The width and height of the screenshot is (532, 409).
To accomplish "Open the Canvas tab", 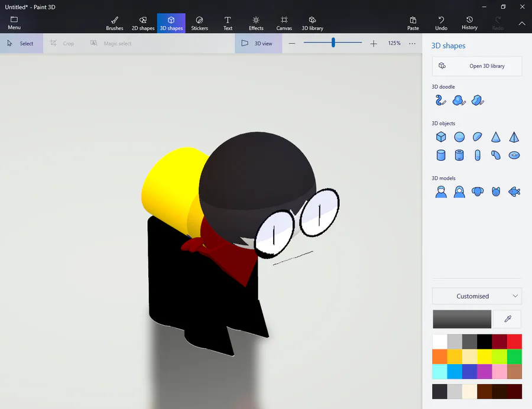I will 284,24.
